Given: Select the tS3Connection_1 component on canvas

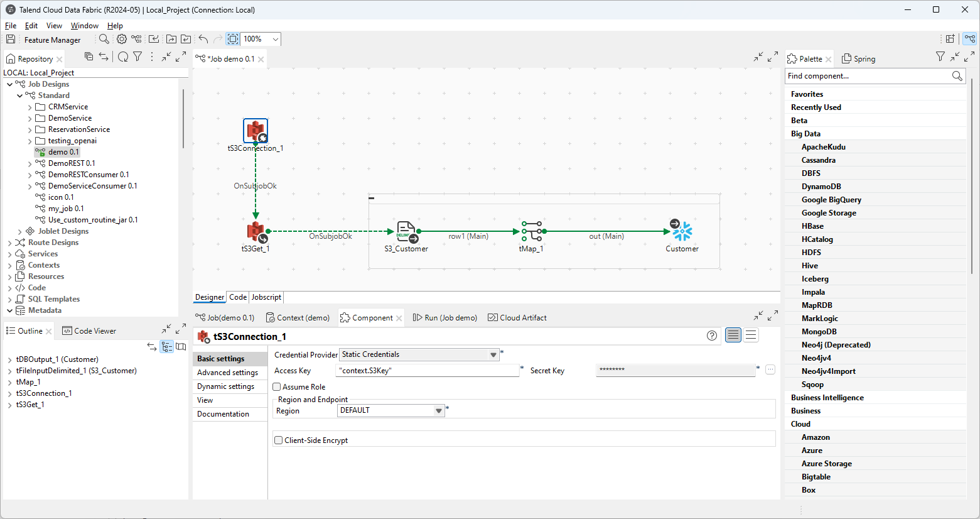Looking at the screenshot, I should click(x=256, y=131).
